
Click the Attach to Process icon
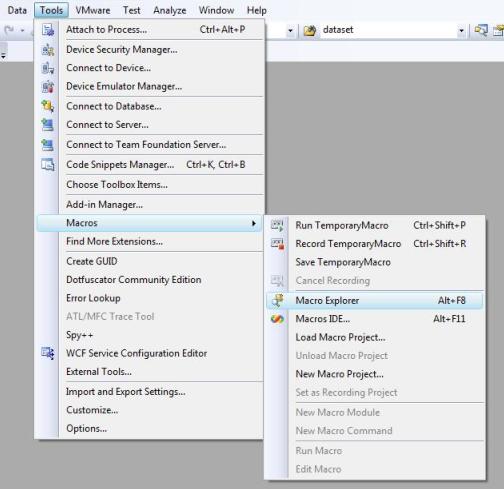click(48, 30)
